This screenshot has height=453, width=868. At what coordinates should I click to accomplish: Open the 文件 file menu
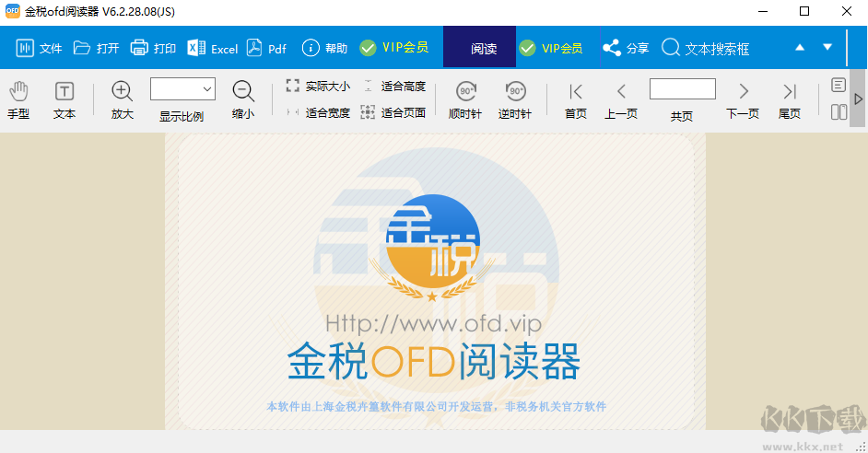[x=38, y=48]
